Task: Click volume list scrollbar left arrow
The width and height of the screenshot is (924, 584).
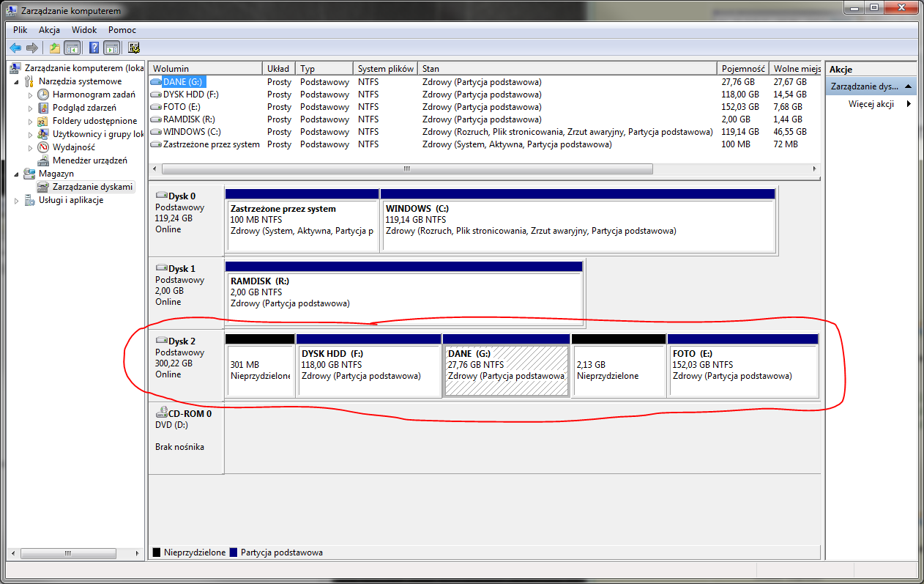Action: [154, 169]
